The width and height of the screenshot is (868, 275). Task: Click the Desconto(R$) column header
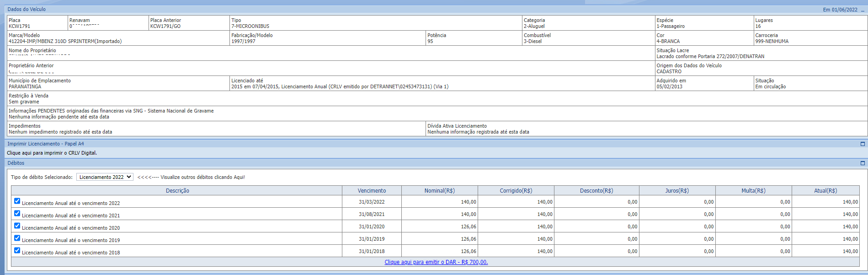click(596, 191)
